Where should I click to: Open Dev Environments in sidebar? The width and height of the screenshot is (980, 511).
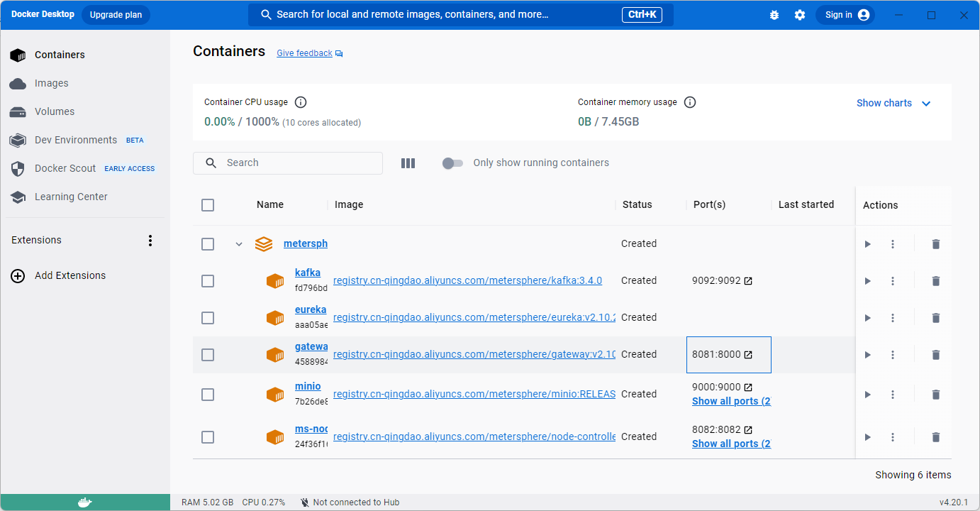[x=75, y=140]
